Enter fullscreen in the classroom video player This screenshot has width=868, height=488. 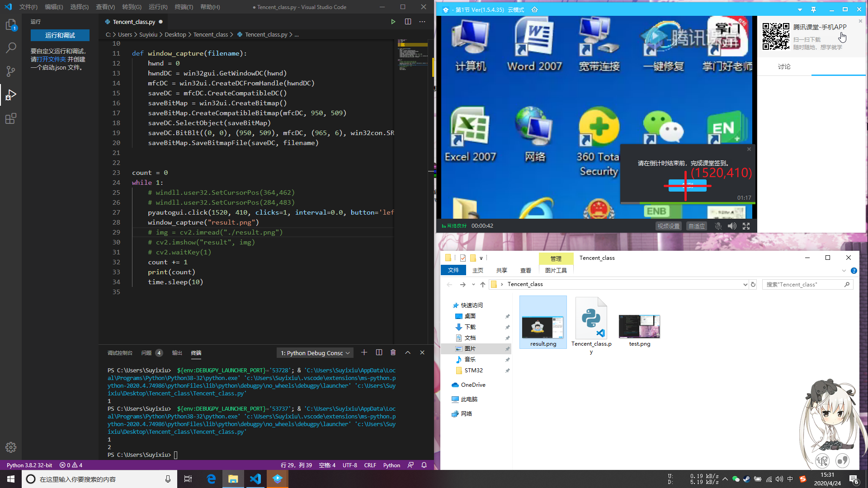(746, 226)
